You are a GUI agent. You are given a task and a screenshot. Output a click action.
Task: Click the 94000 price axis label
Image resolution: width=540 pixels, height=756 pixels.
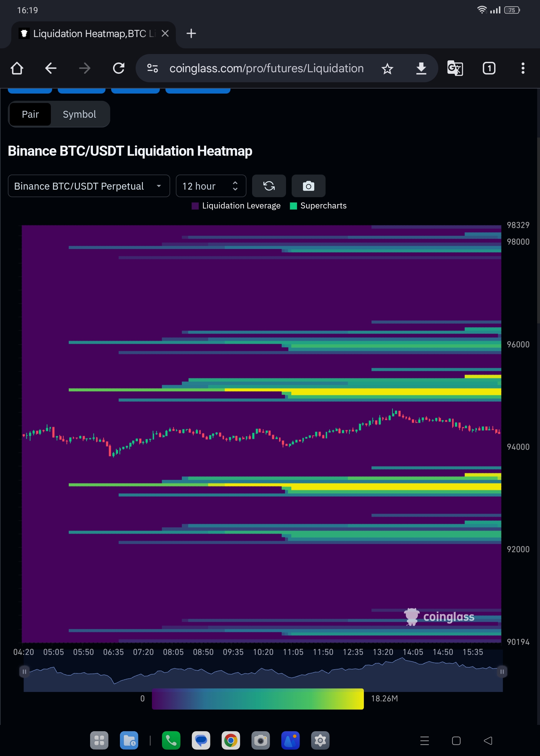pyautogui.click(x=518, y=447)
